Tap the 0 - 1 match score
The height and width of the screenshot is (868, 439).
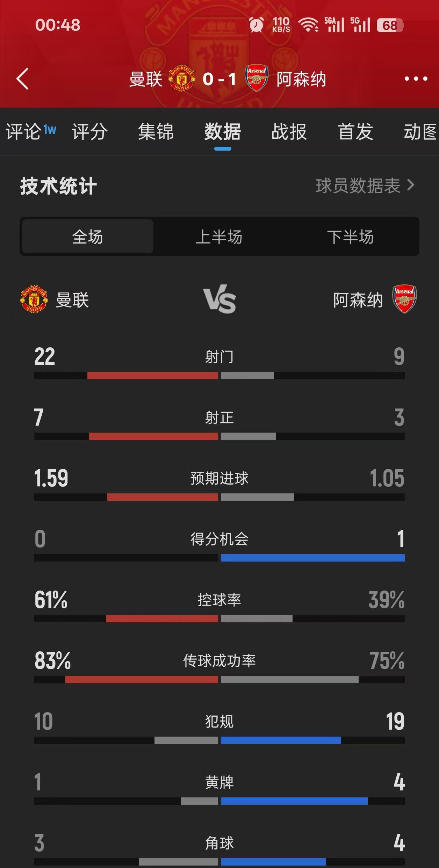click(219, 79)
